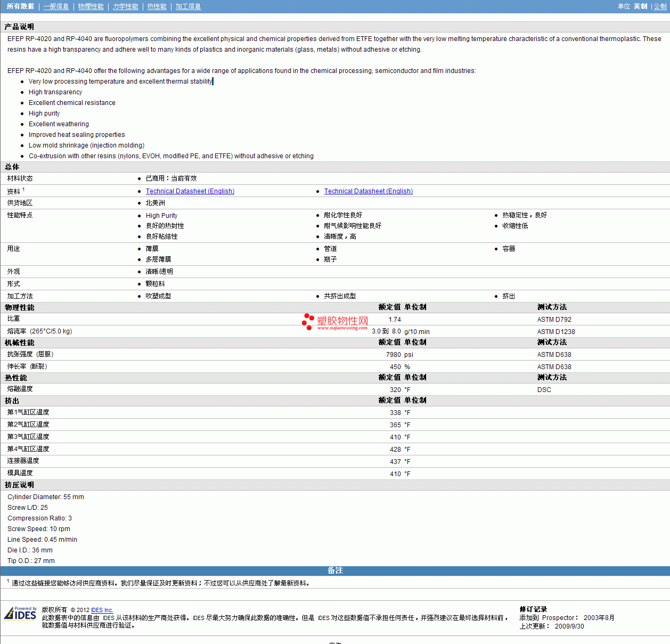Select the 英制 unit option
Viewport: 670px width, 644px height.
click(640, 6)
